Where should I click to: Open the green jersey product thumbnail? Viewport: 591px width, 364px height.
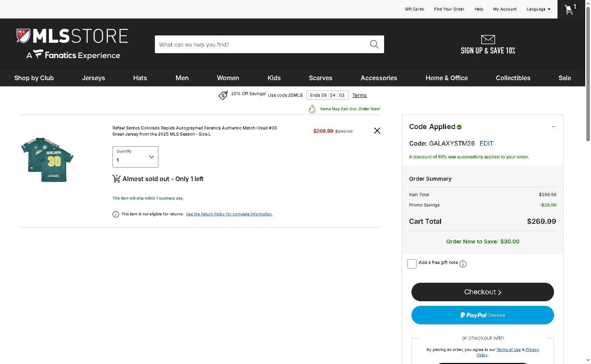[47, 159]
